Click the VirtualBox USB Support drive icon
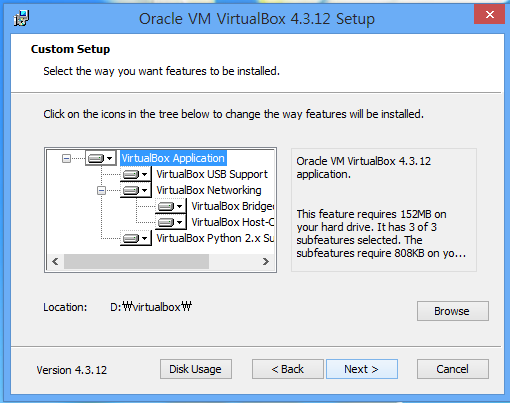 pyautogui.click(x=131, y=174)
